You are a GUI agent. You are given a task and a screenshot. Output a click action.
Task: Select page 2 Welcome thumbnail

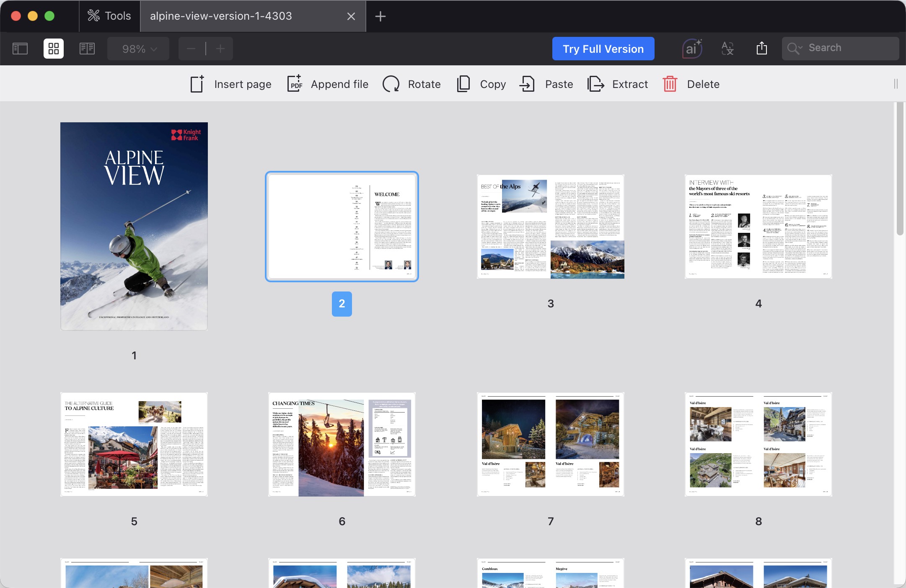pos(342,227)
